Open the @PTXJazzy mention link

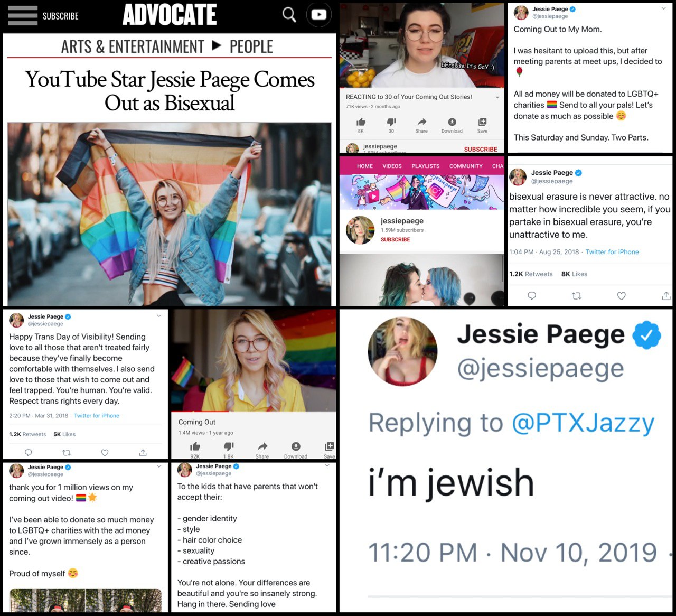583,423
